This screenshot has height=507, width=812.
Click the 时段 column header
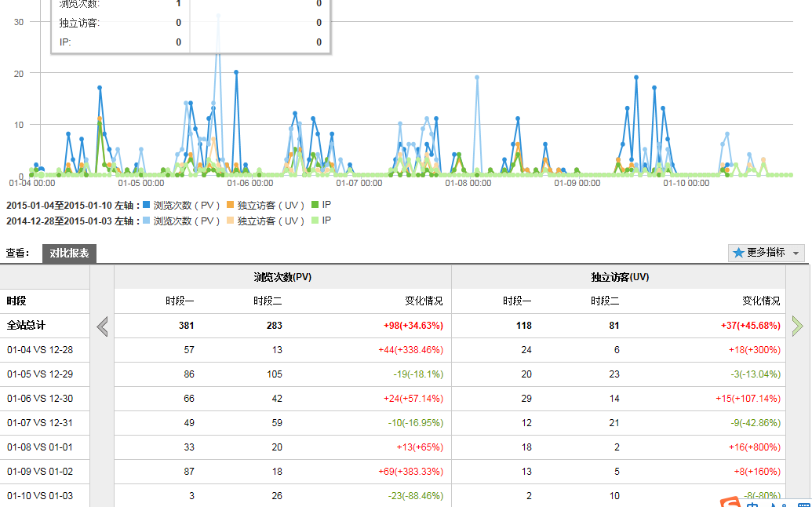16,301
